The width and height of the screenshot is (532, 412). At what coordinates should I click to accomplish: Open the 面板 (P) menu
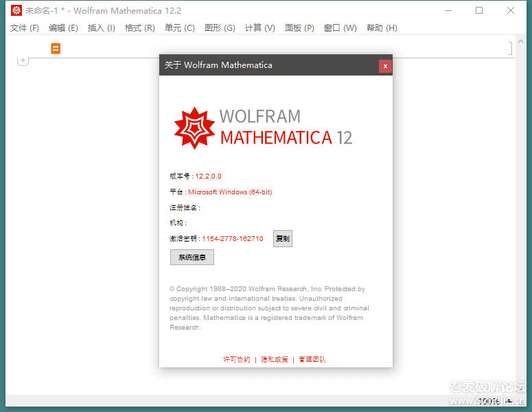(x=299, y=28)
